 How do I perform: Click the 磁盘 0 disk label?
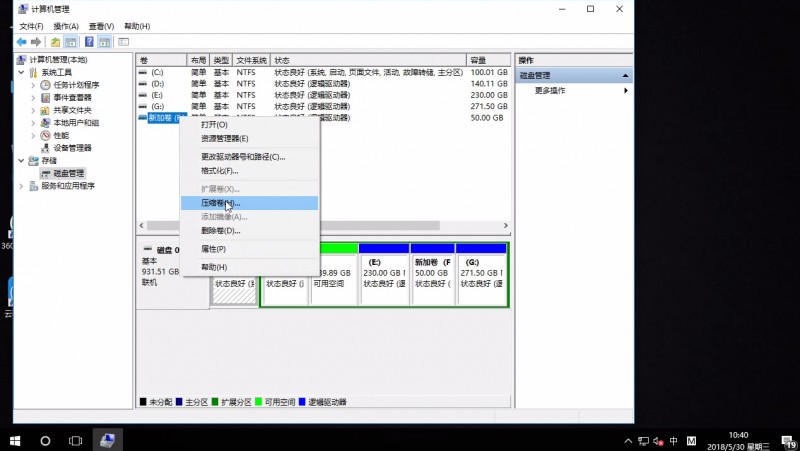coord(168,250)
